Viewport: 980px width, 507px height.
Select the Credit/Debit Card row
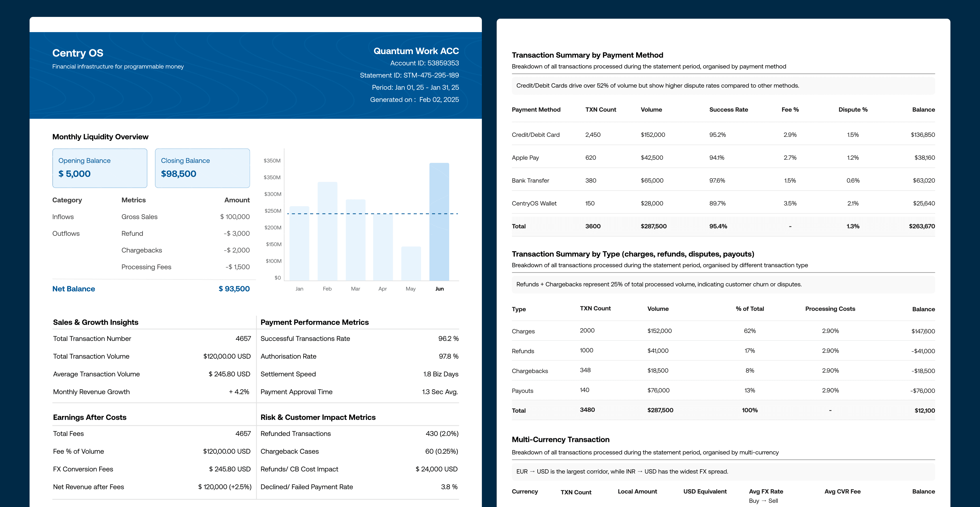pos(535,135)
